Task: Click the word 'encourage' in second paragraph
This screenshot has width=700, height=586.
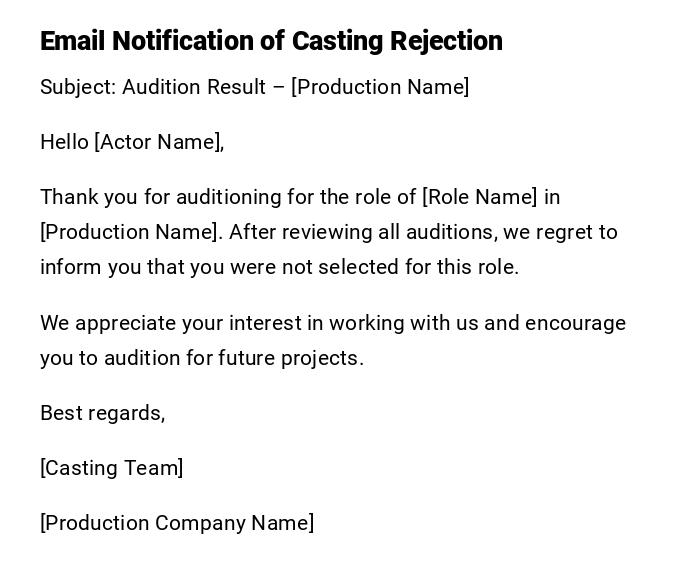Action: (x=576, y=323)
